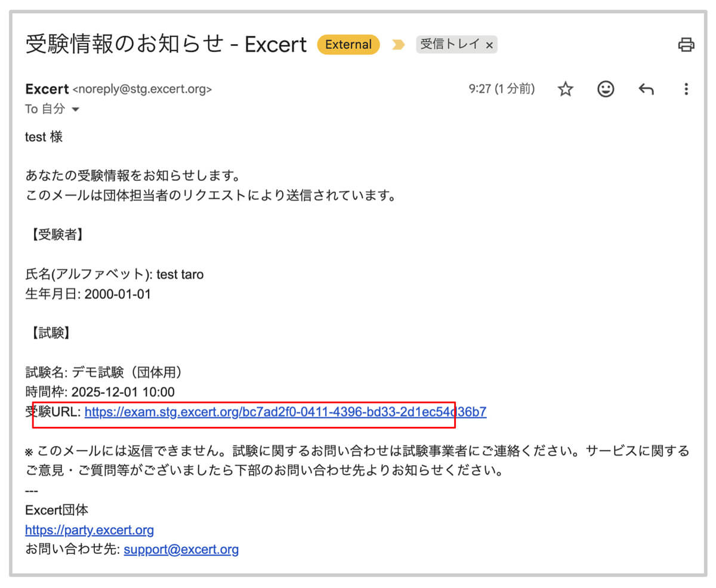Star this email
Viewport: 716px width, 588px height.
pyautogui.click(x=565, y=90)
